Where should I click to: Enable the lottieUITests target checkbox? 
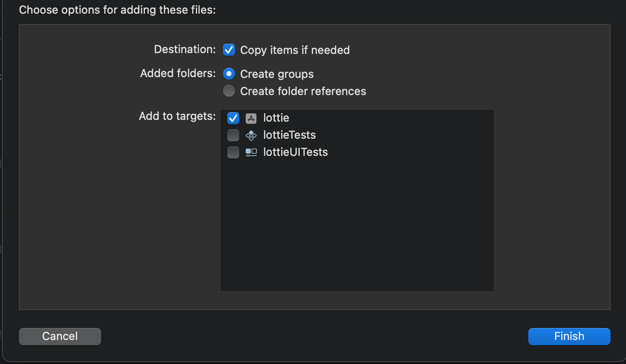(233, 152)
